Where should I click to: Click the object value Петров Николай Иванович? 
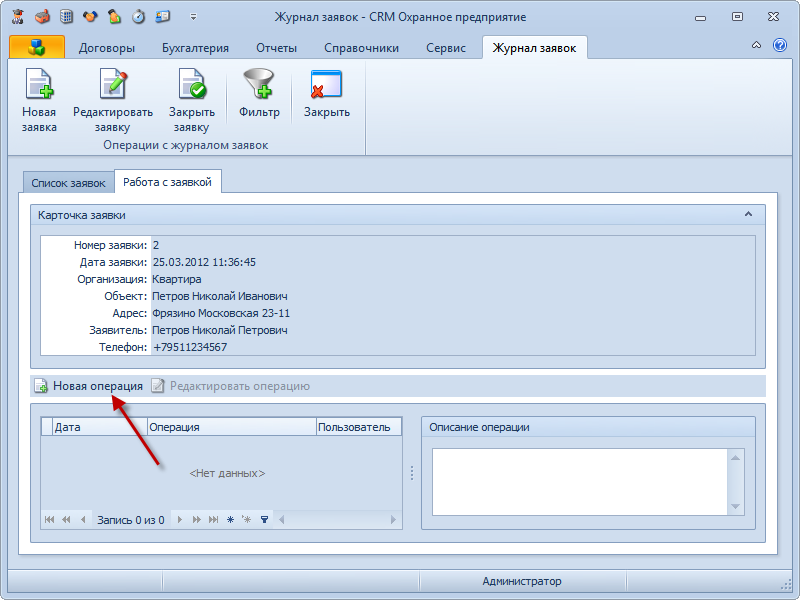[x=220, y=296]
